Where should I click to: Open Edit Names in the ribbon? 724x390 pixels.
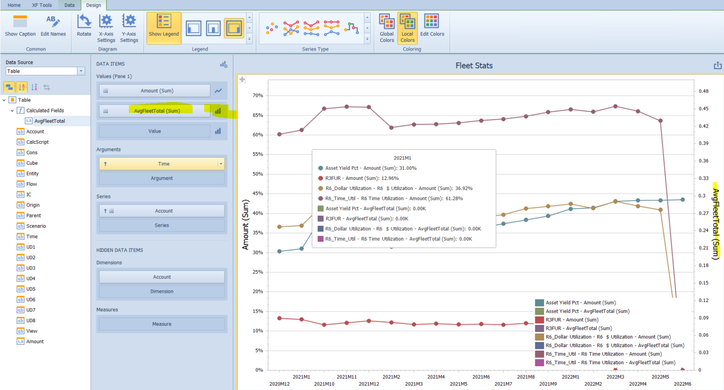(53, 26)
